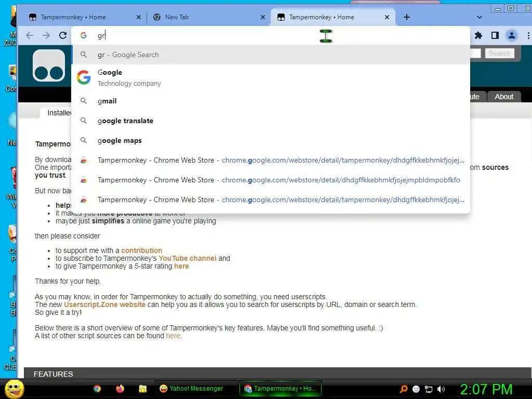532x399 pixels.
Task: Open the network icon in system tray
Action: (429, 389)
